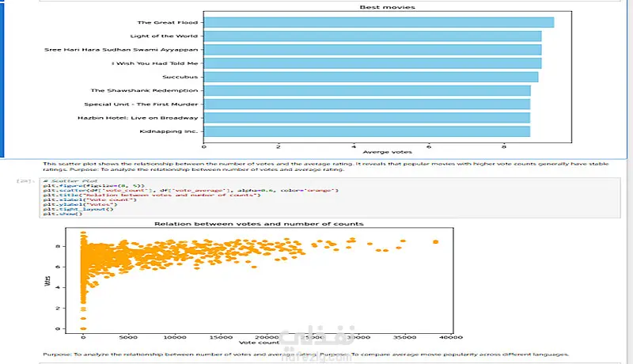The image size is (633, 364).
Task: Click the bottom markdown text starting "Purpose: To analyze"
Action: pyautogui.click(x=305, y=355)
